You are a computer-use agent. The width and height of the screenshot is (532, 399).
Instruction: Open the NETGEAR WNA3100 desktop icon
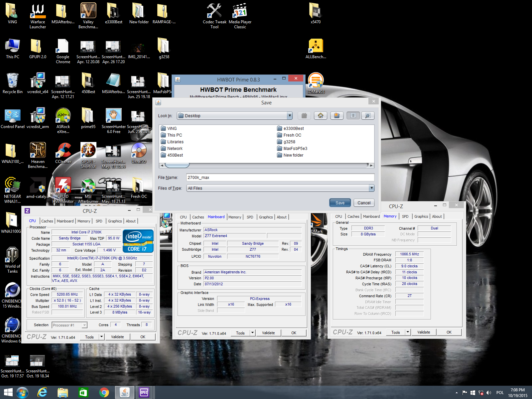[x=13, y=190]
